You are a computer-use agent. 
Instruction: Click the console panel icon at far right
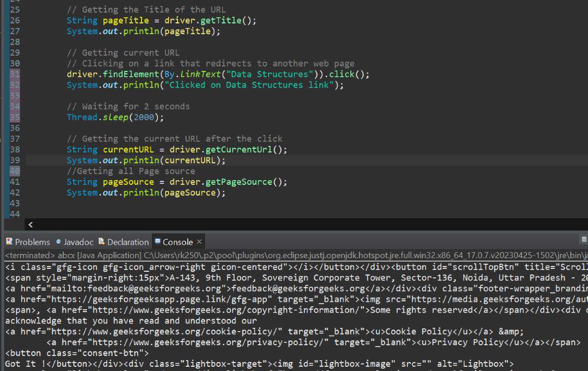click(x=584, y=240)
